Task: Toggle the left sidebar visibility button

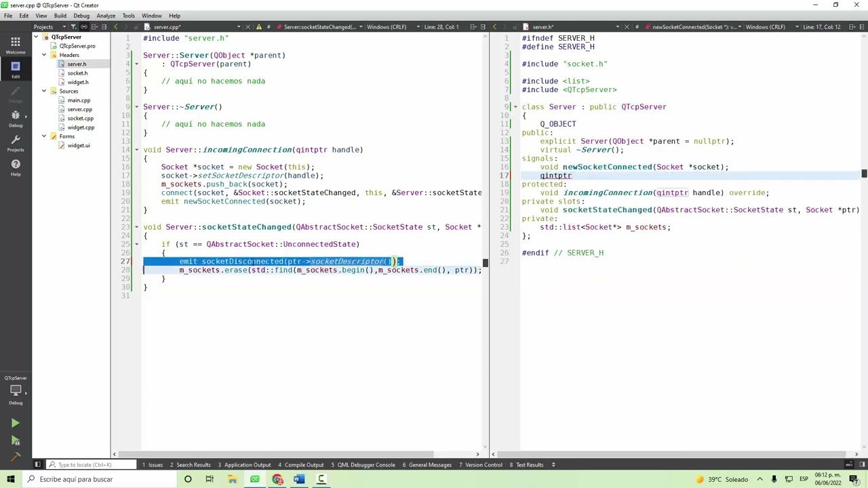Action: click(x=37, y=465)
